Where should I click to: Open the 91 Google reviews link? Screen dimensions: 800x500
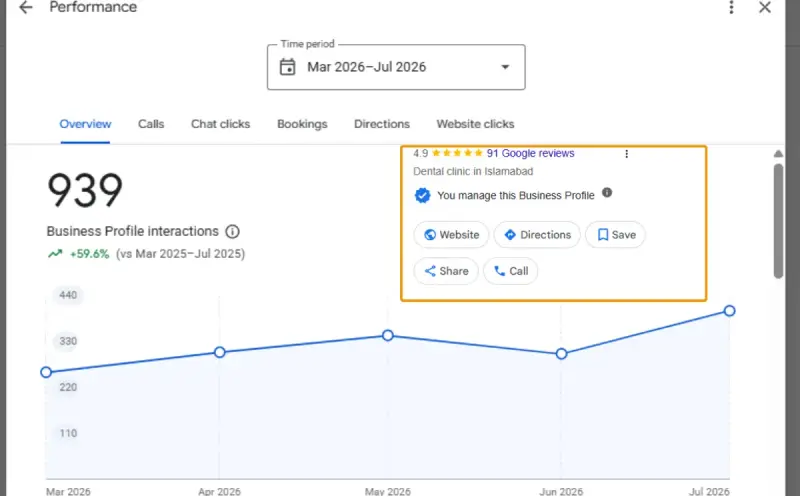530,153
